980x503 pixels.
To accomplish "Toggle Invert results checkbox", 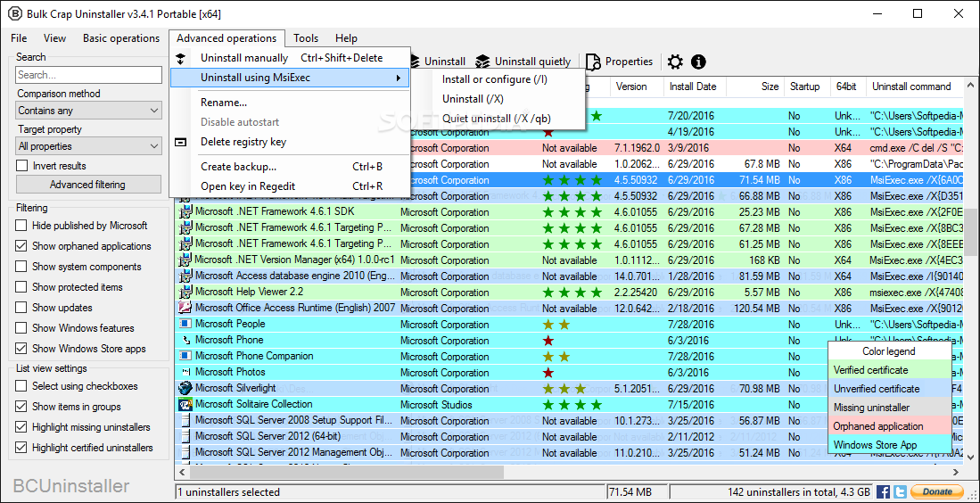I will coord(22,166).
